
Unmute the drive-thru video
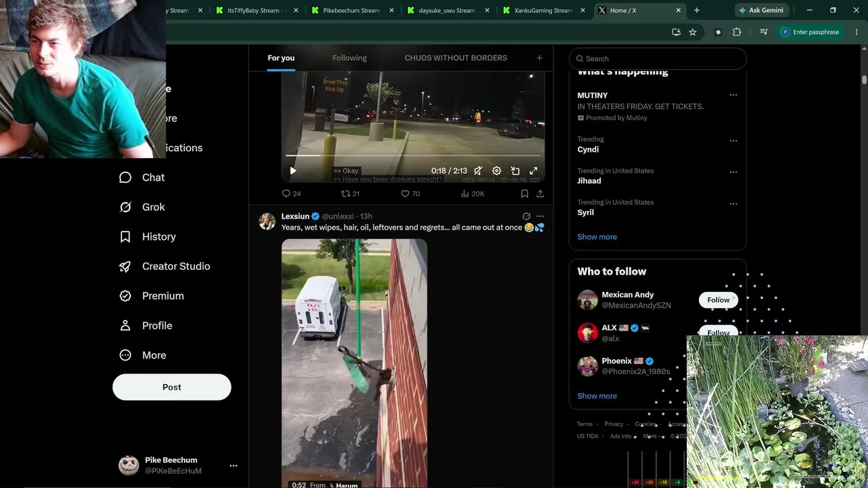click(478, 171)
